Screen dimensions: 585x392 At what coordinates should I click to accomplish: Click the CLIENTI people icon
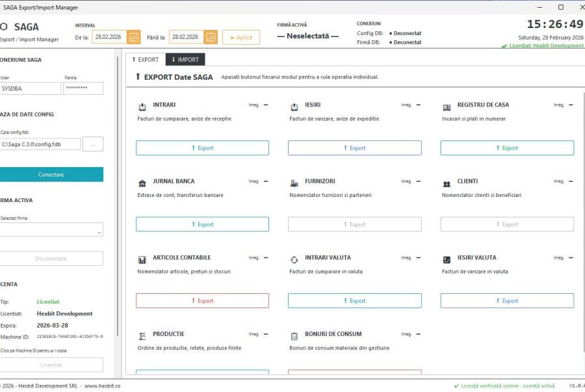447,183
